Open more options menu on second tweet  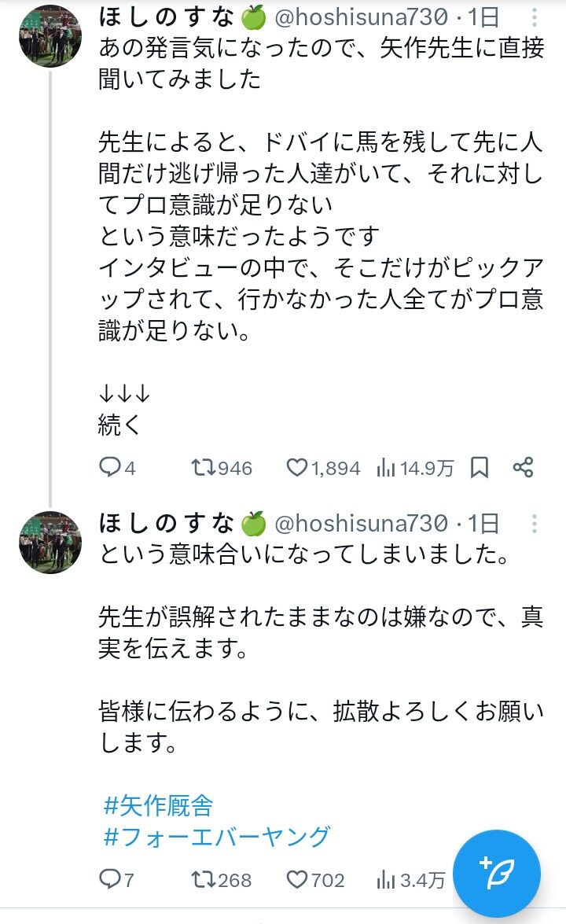click(535, 523)
